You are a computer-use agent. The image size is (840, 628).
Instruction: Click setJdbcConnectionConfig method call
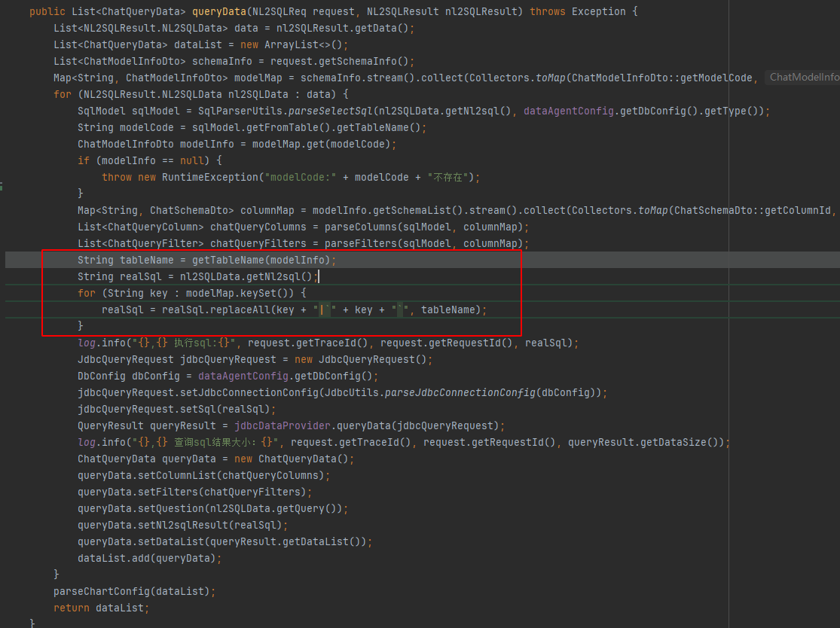click(x=249, y=394)
